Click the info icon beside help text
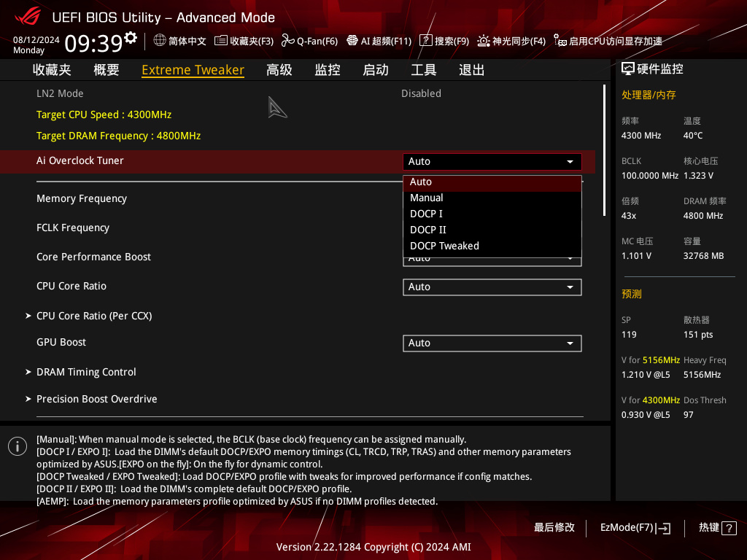 [x=18, y=446]
